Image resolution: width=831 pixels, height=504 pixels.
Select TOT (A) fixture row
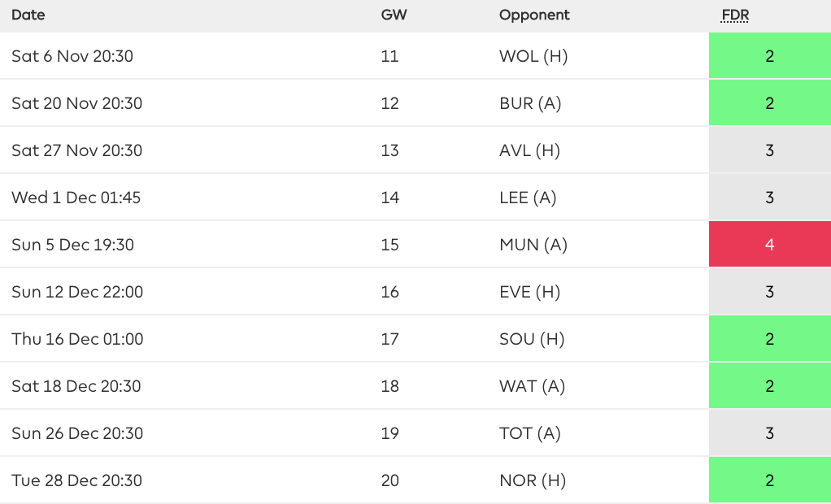coord(530,433)
